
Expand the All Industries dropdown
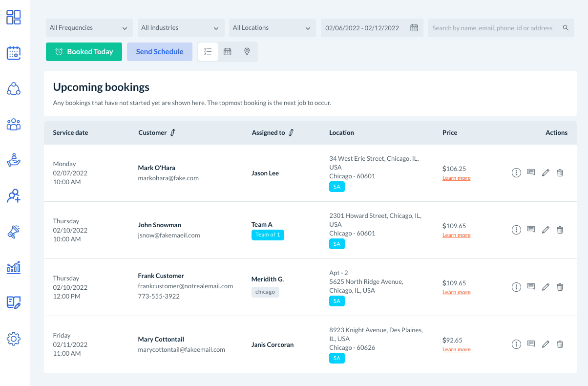181,28
